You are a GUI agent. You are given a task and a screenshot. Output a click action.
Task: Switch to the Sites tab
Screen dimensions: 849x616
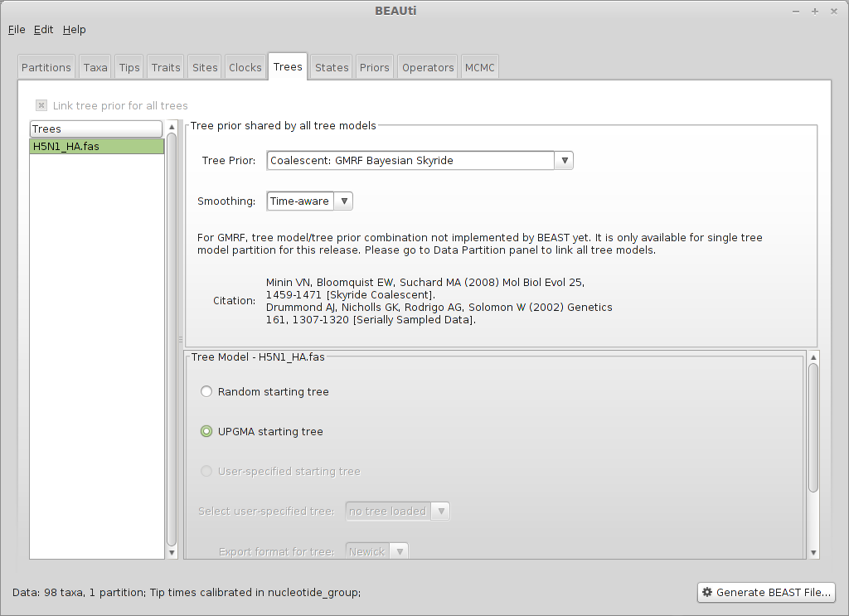205,68
